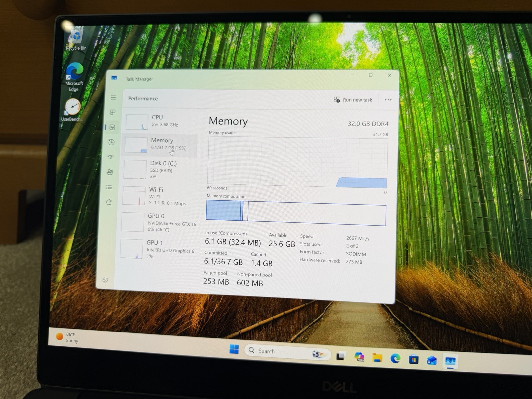Open Startup apps in the sidebar
532x399 pixels.
click(111, 157)
